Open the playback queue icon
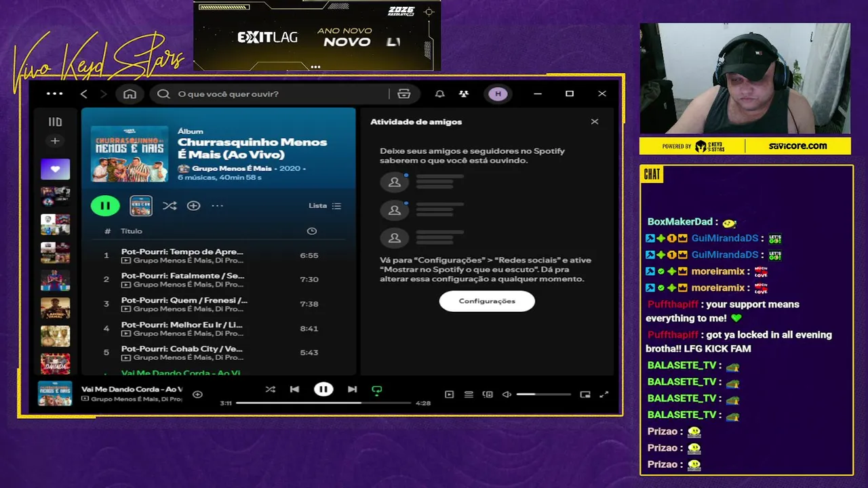 pyautogui.click(x=469, y=394)
